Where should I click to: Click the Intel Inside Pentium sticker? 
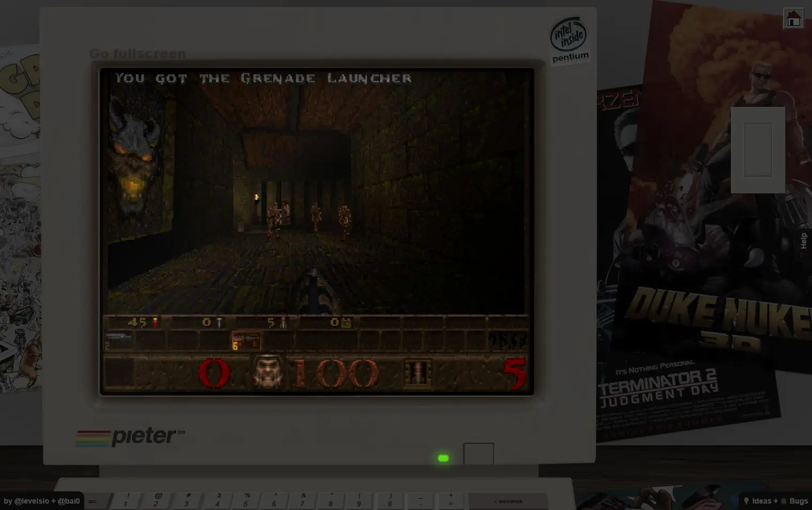(x=570, y=41)
